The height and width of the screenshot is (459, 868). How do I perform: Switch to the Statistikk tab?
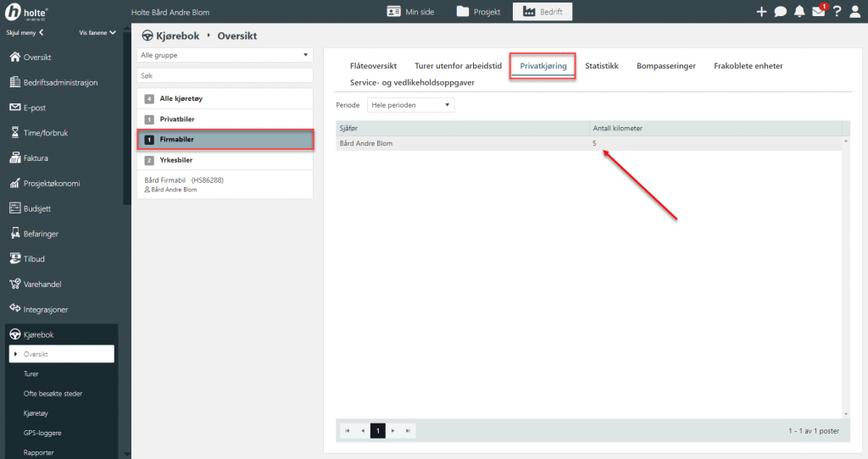tap(601, 66)
